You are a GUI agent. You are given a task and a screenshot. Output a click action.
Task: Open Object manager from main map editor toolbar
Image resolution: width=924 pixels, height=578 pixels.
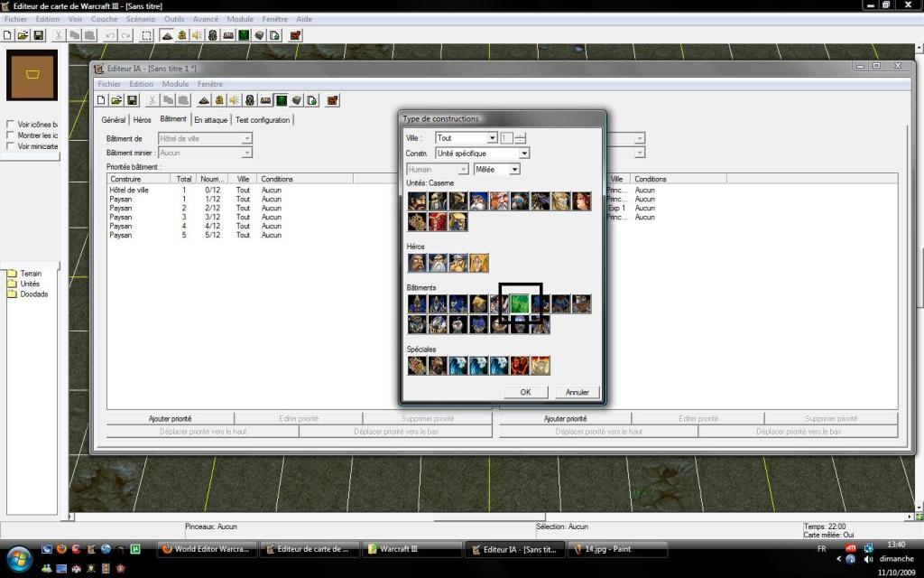pos(259,35)
